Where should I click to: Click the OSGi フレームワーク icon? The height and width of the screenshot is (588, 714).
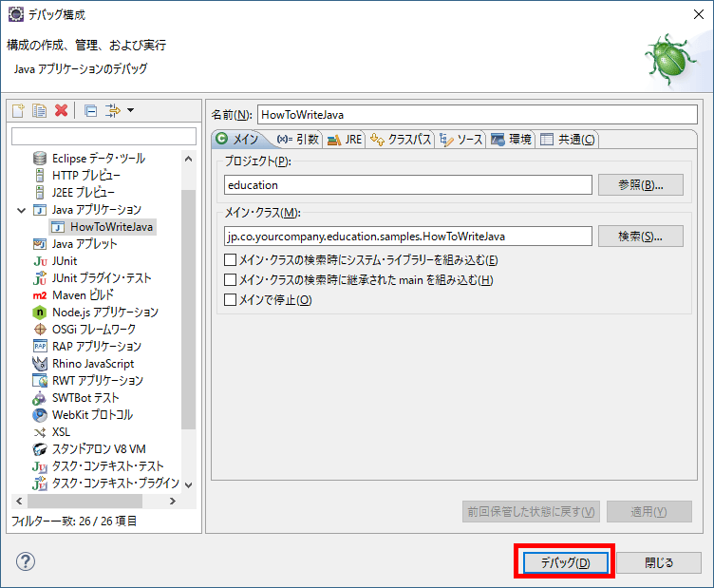[40, 330]
